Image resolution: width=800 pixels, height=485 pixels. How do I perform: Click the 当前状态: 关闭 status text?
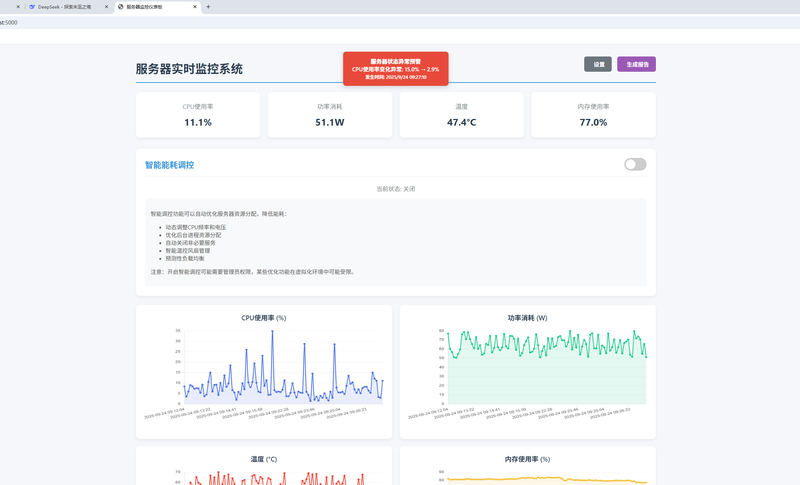pyautogui.click(x=396, y=189)
